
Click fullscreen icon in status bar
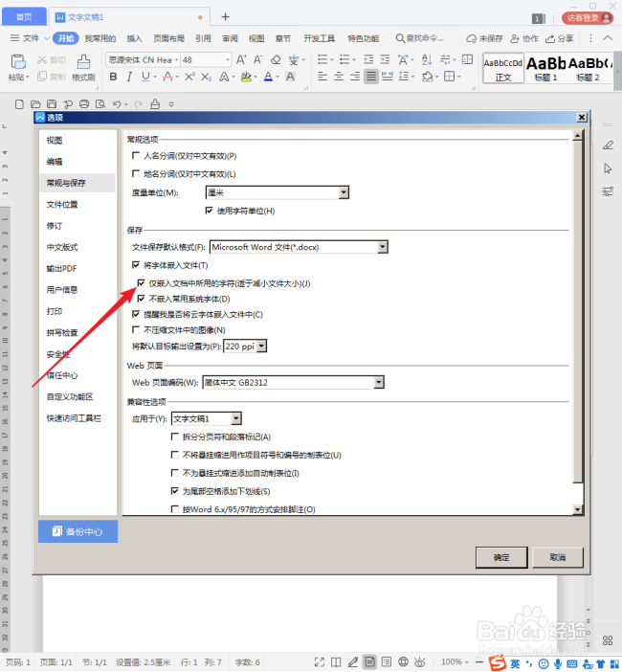[320, 662]
